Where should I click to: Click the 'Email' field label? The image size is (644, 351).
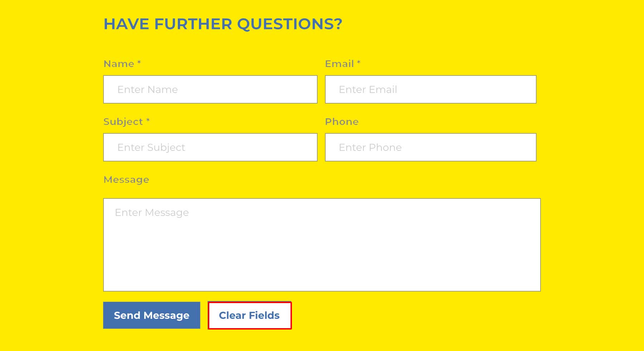339,64
